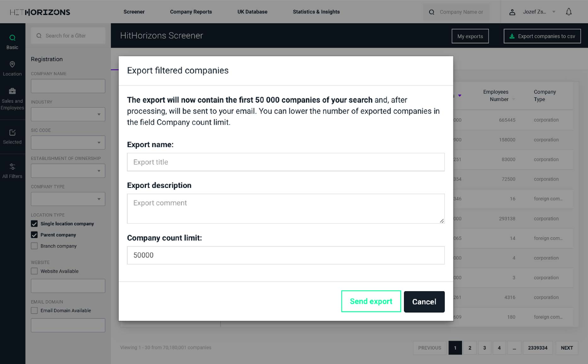
Task: Click Cancel in export dialog
Action: coord(424,302)
